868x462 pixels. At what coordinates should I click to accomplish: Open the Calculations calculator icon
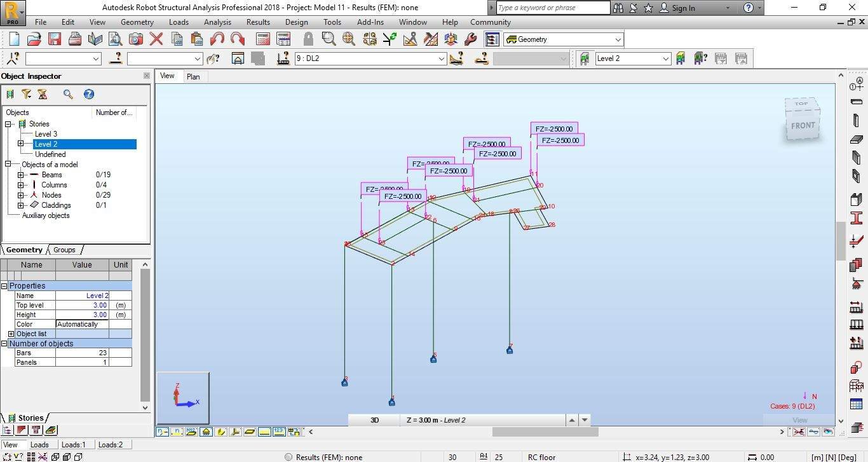(262, 39)
